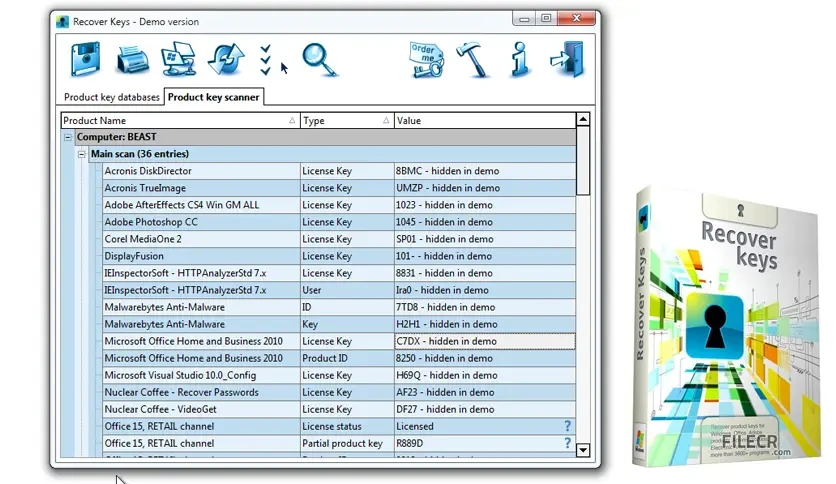This screenshot has height=484, width=836.
Task: Click the printer icon in toolbar
Action: pyautogui.click(x=132, y=60)
